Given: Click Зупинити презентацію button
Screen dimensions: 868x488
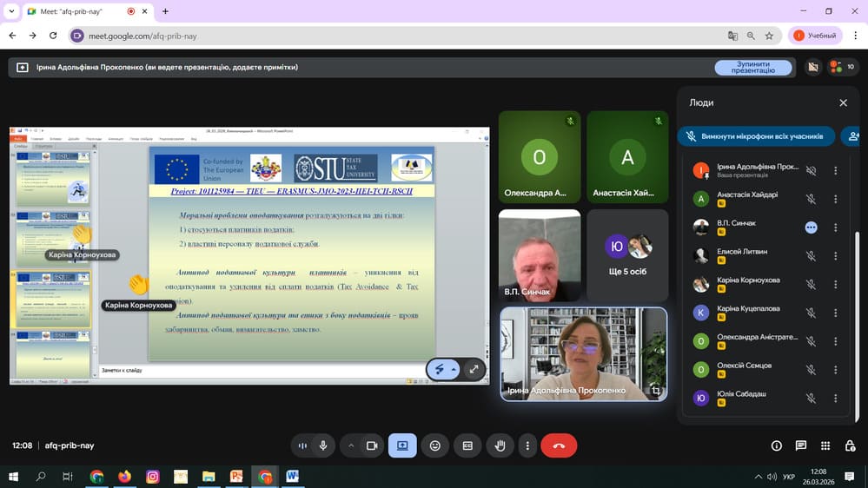Looking at the screenshot, I should coord(752,67).
